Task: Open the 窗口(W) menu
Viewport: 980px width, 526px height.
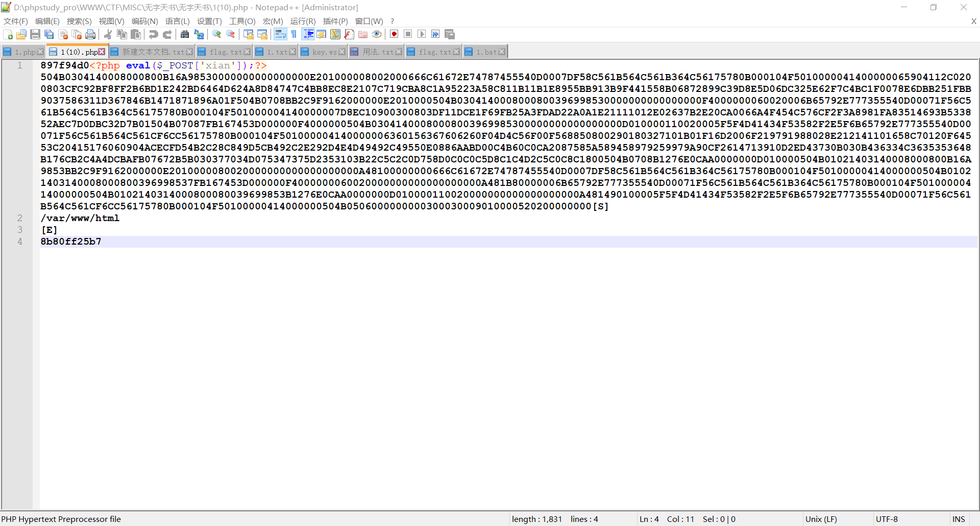Action: 369,21
